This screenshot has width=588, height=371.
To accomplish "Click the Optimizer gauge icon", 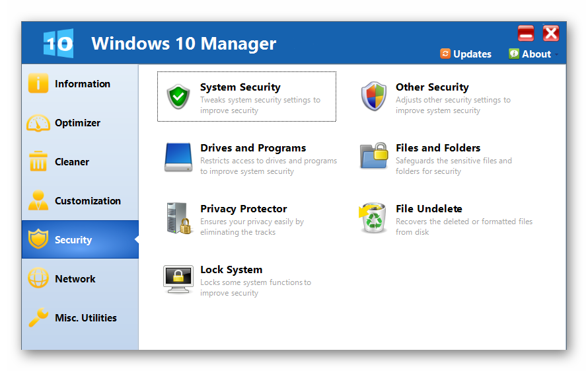I will click(x=38, y=123).
